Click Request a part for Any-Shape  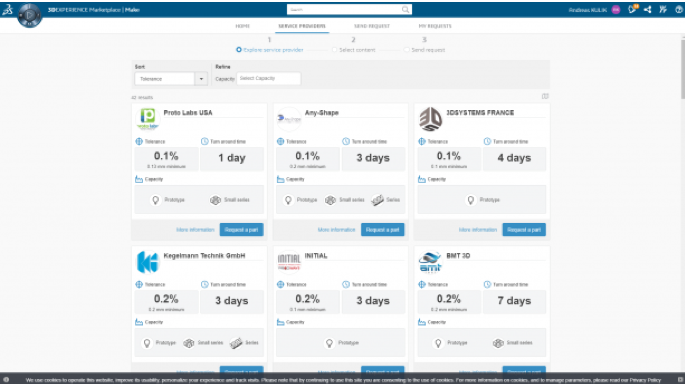pos(383,230)
